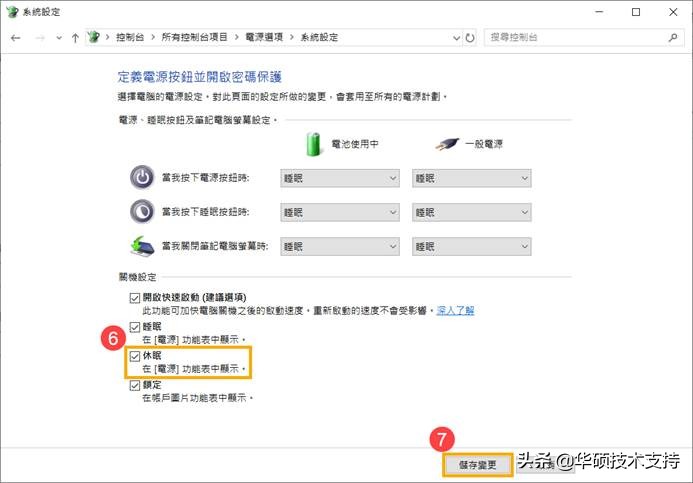Viewport: 693px width, 483px height.
Task: Click the control panel icon in address bar
Action: [93, 37]
